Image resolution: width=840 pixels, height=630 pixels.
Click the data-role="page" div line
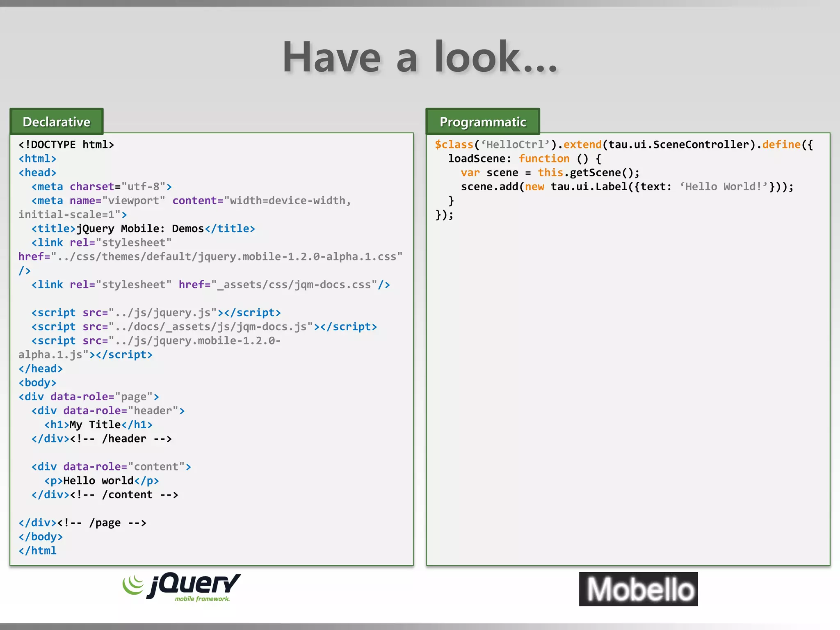(89, 397)
